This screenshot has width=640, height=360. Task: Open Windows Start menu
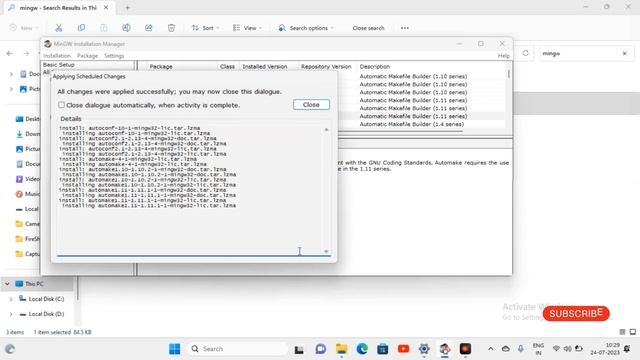coord(175,349)
